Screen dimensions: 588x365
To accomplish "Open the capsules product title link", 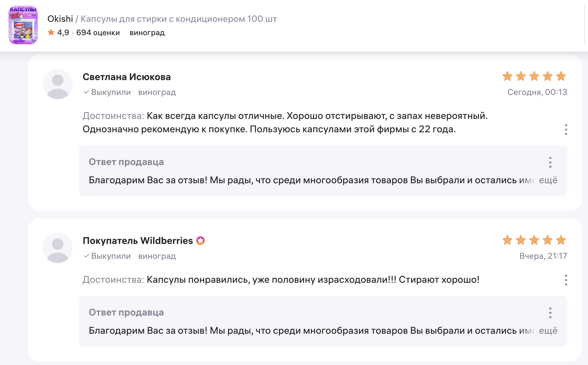I will point(179,19).
